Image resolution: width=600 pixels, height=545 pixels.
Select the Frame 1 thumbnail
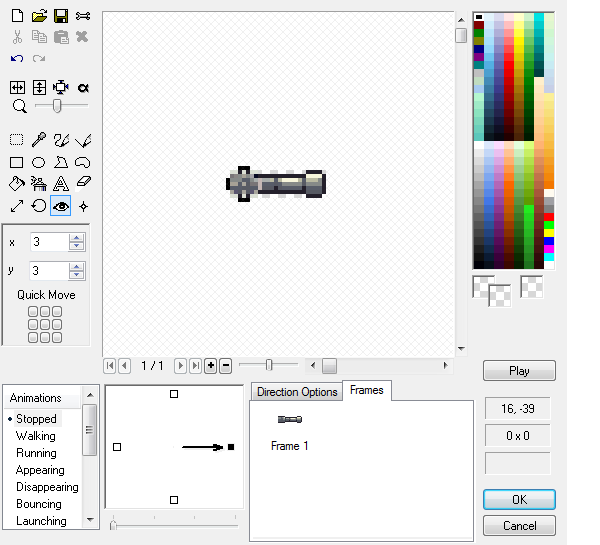click(x=290, y=419)
